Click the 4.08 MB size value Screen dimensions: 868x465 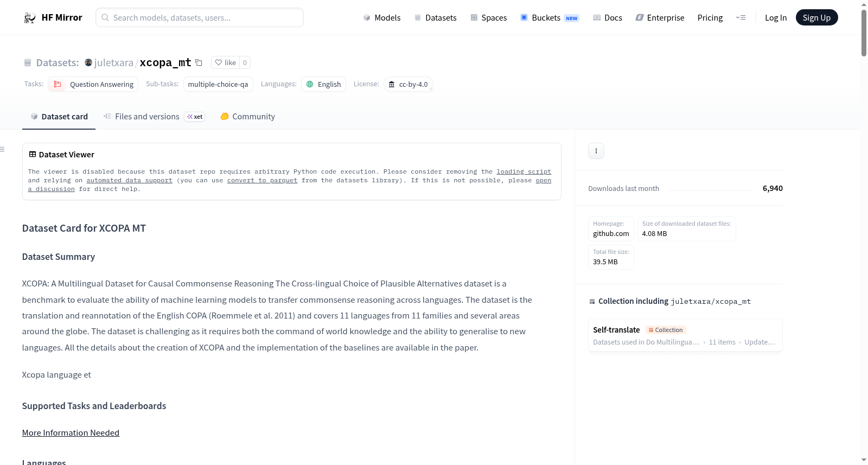click(654, 234)
